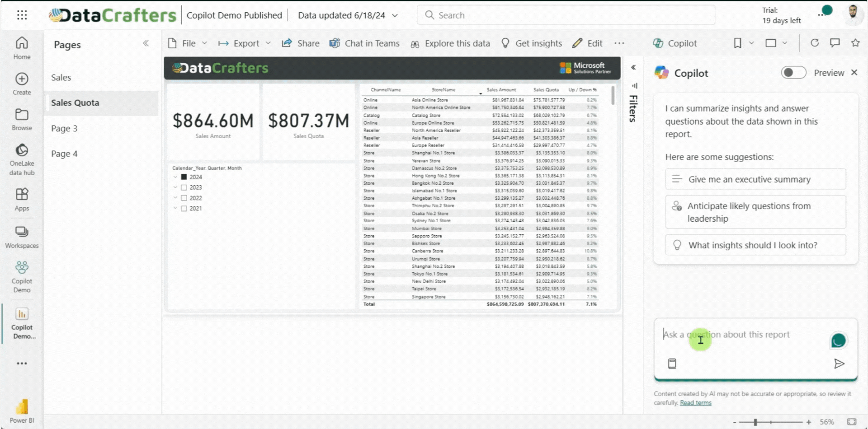Viewport: 868px width, 429px height.
Task: Send the Copilot question
Action: coord(839,364)
